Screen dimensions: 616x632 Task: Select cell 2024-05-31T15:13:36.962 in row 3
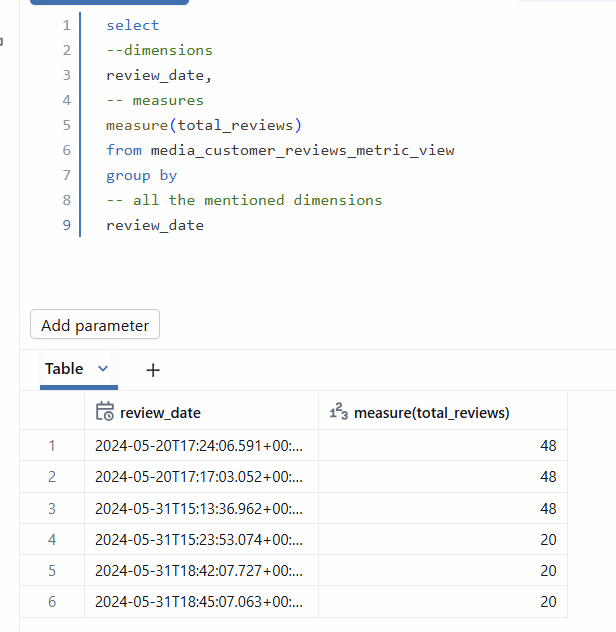(x=201, y=508)
